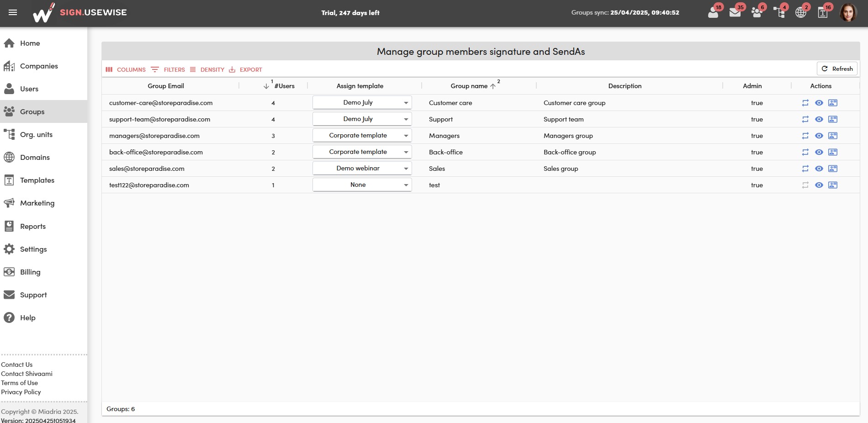Screen dimensions: 868x423
Task: Open domains globe icon with 2 badge
Action: pos(801,12)
